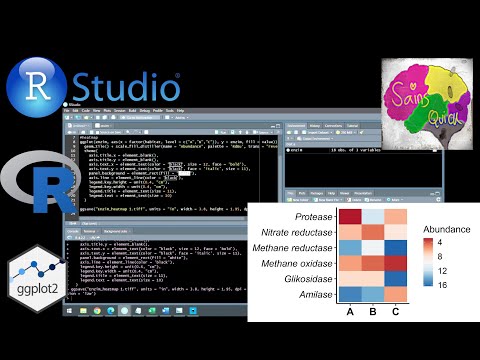
Task: Click the broom clear environment icon
Action: click(361, 132)
